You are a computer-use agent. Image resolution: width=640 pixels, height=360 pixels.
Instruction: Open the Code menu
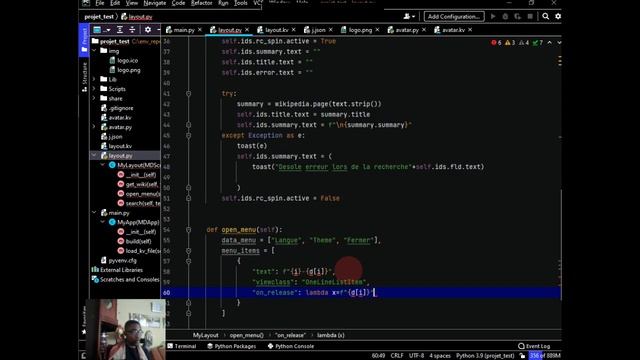178,3
